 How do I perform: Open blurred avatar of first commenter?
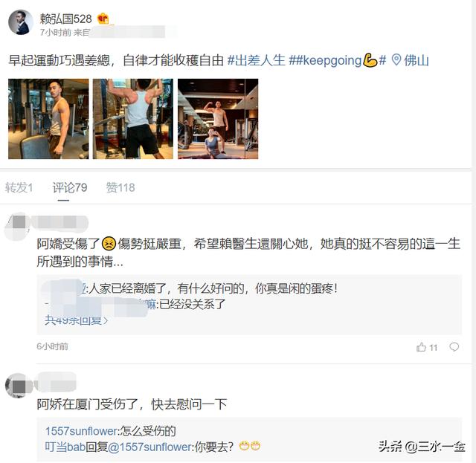coord(16,226)
